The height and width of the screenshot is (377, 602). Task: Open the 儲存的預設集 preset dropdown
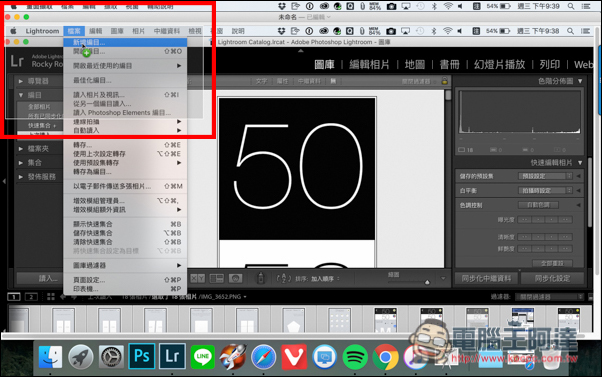(545, 176)
